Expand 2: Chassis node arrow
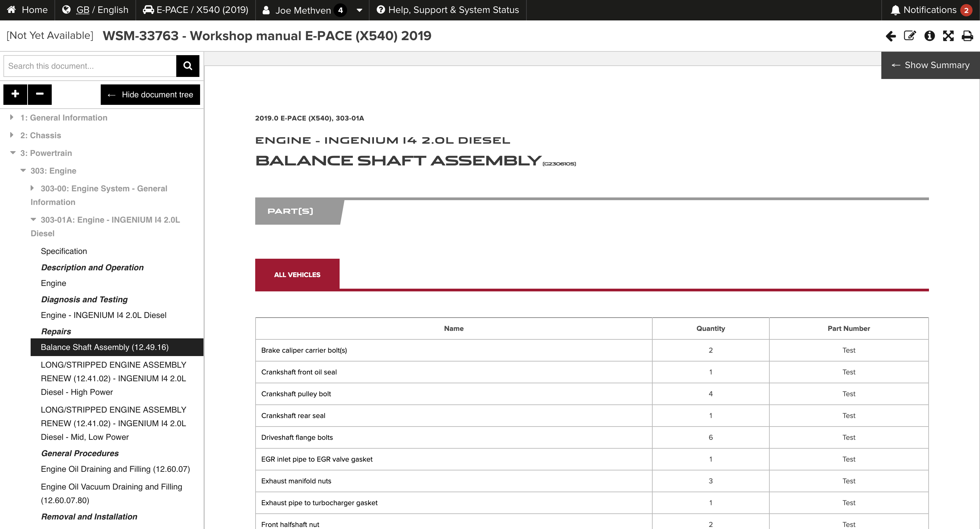This screenshot has height=529, width=980. pyautogui.click(x=12, y=135)
